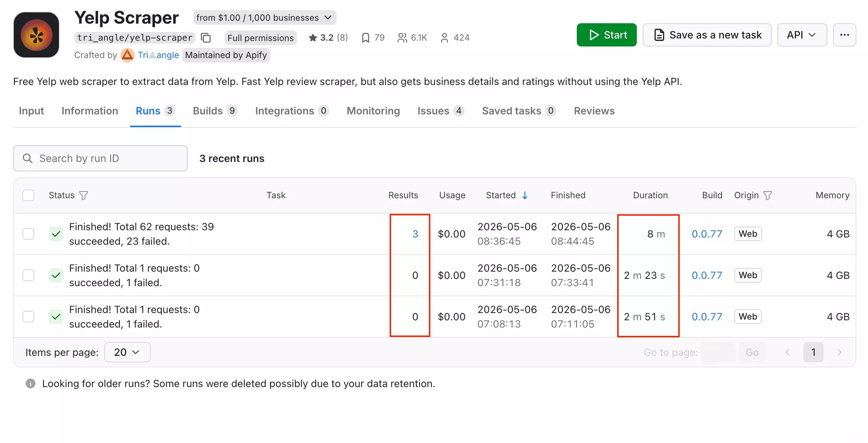Open the Builds tab

point(215,111)
